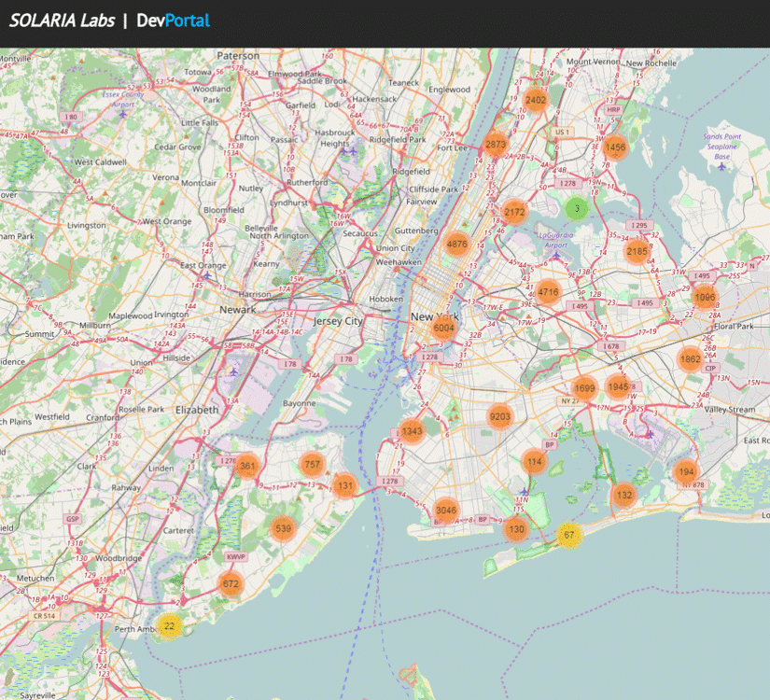770x700 pixels.
Task: Click the yellow cluster marker labeled 67
Action: [569, 535]
